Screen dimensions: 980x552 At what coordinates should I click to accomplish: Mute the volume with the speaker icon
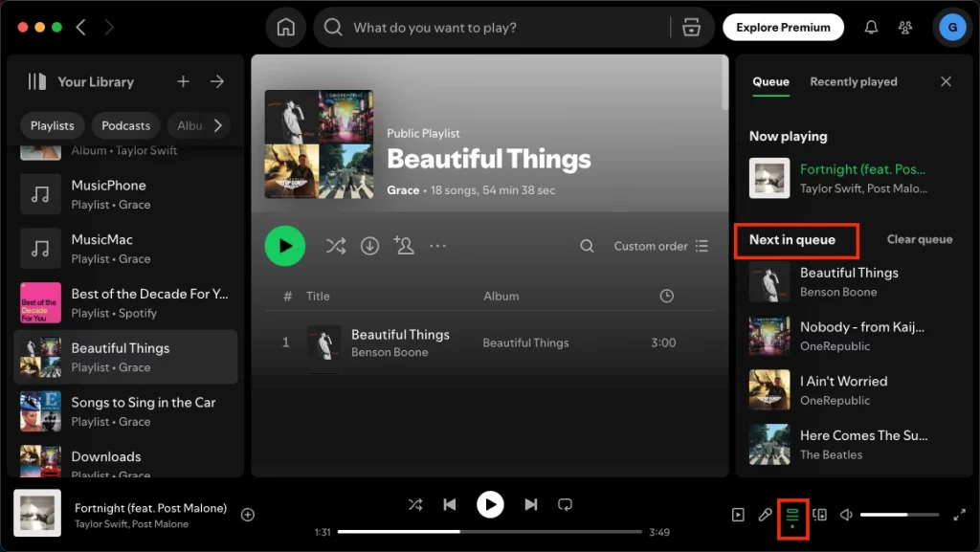846,514
